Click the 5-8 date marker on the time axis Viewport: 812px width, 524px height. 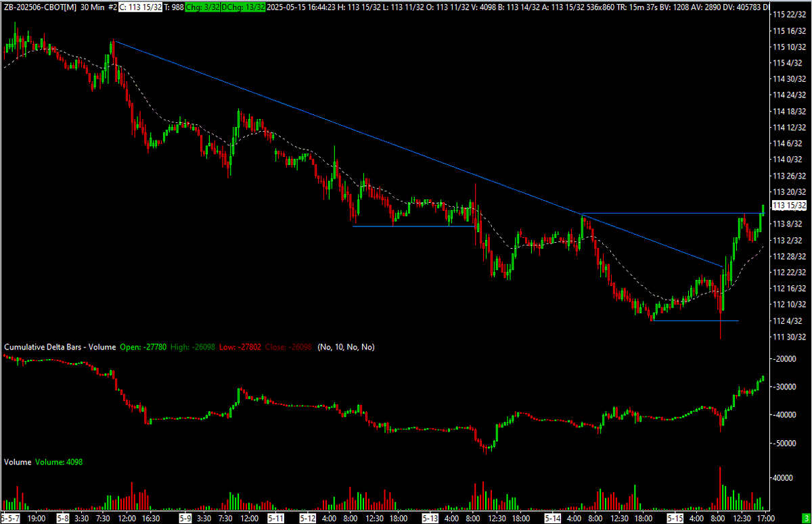pyautogui.click(x=63, y=519)
